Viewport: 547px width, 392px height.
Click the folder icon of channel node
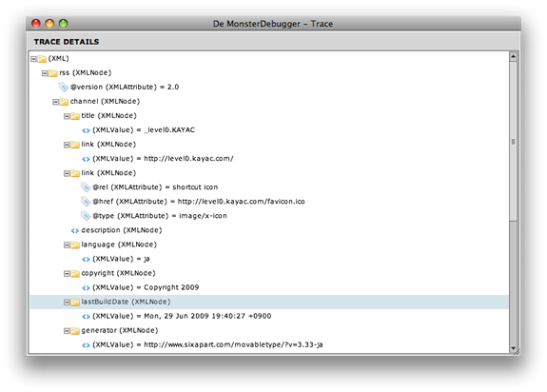click(x=64, y=102)
